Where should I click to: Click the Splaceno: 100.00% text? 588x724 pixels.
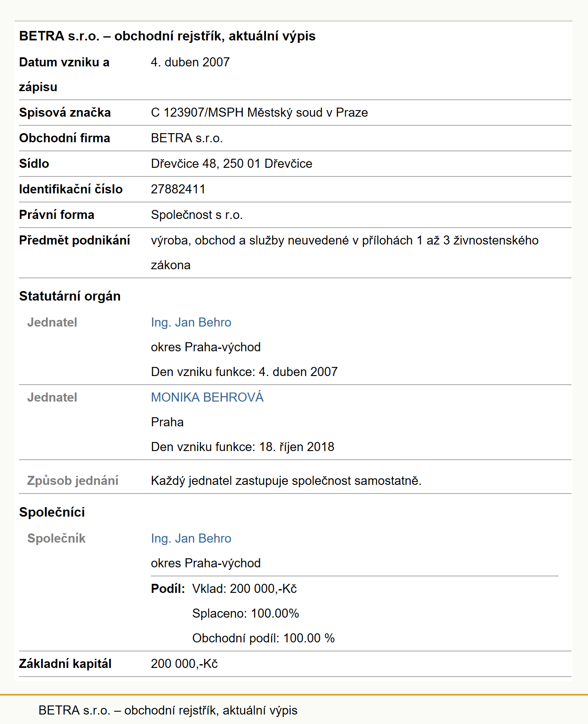[x=245, y=614]
